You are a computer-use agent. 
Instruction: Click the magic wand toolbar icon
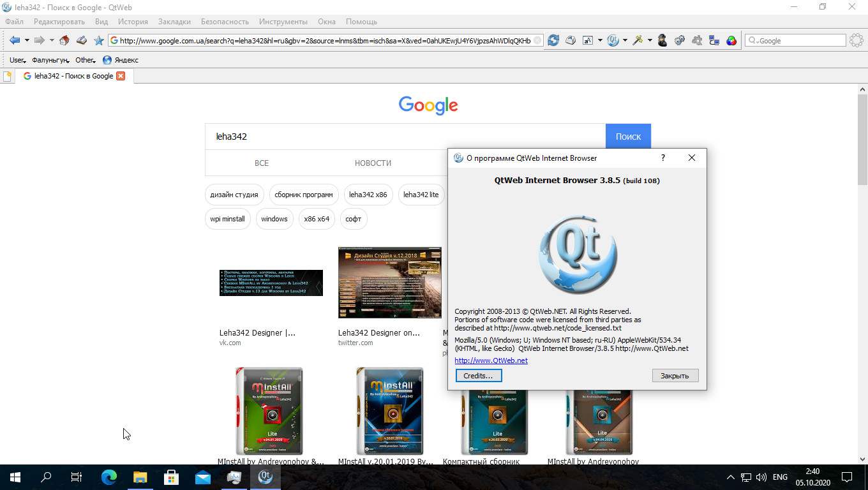pyautogui.click(x=637, y=40)
